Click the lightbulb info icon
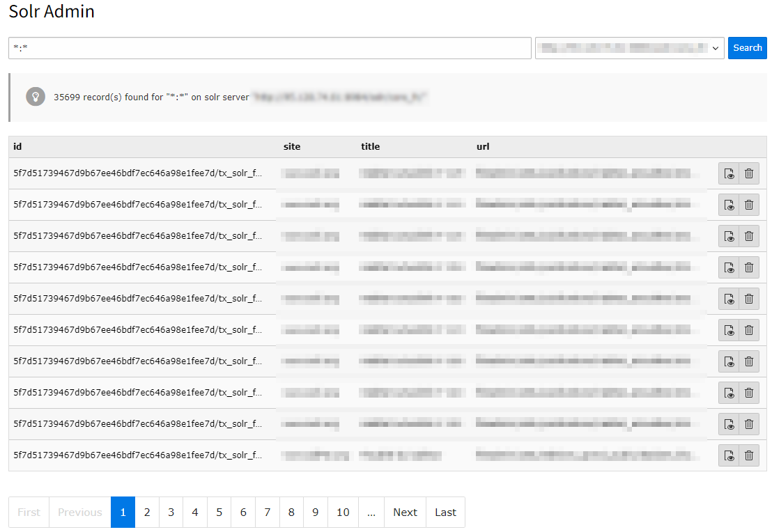Screen dimensions: 772x532 (x=36, y=97)
